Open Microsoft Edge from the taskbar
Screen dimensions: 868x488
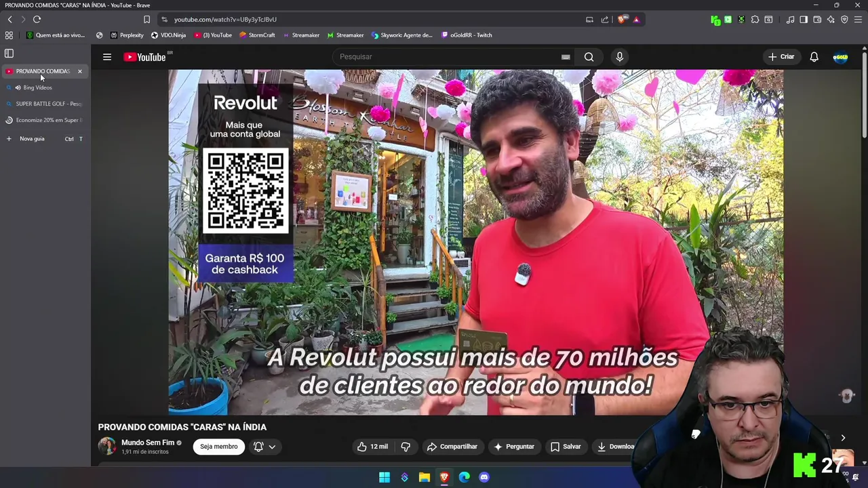pyautogui.click(x=465, y=477)
